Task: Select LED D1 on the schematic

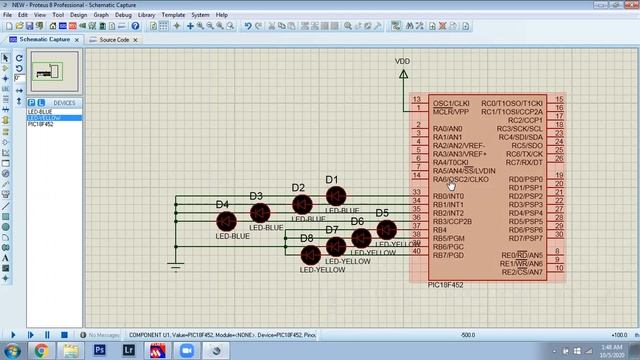Action: click(x=336, y=196)
